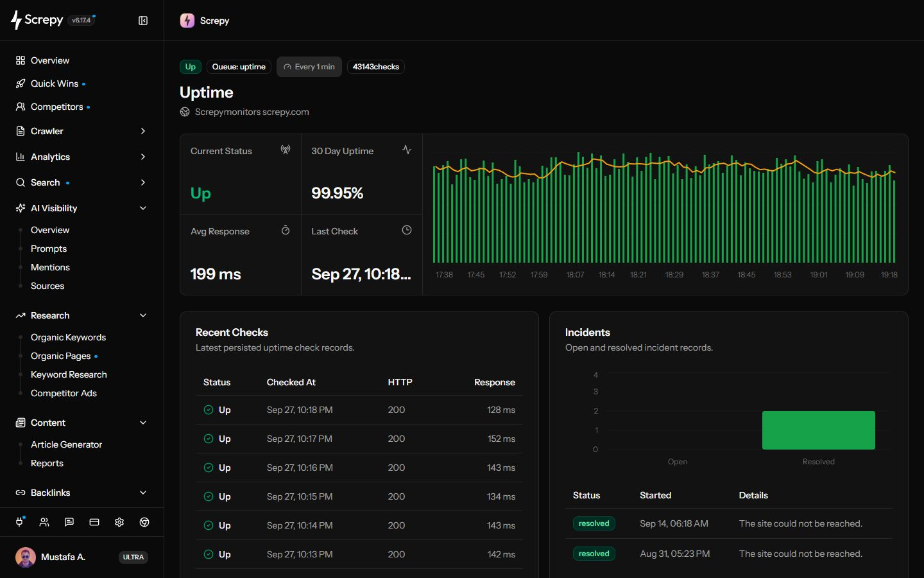Expand the Search section chevron

click(143, 182)
